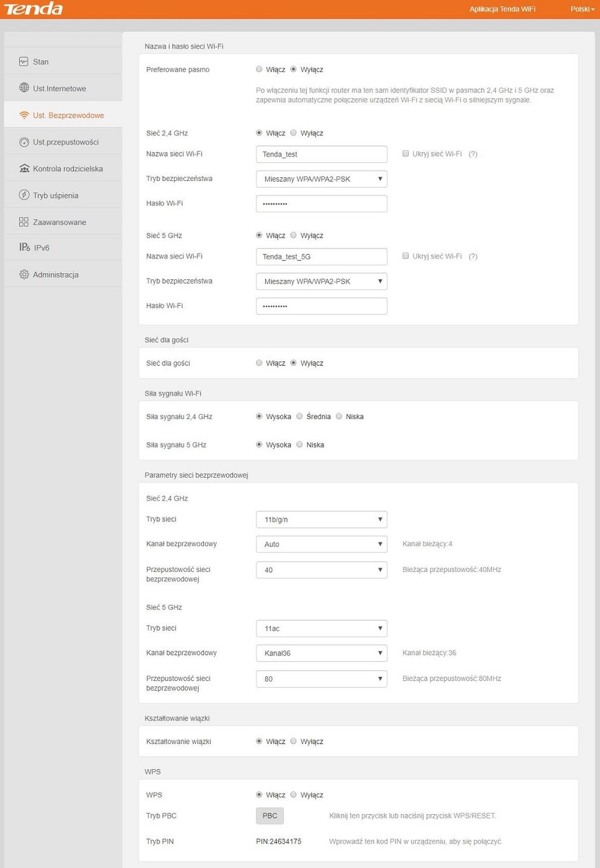Click the Kanał bieżący:4 text

[427, 544]
